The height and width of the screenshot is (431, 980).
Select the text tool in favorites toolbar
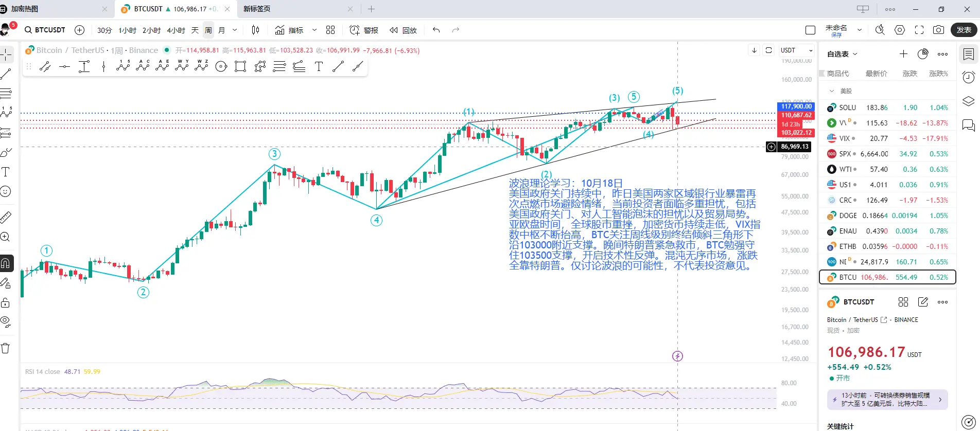(319, 66)
